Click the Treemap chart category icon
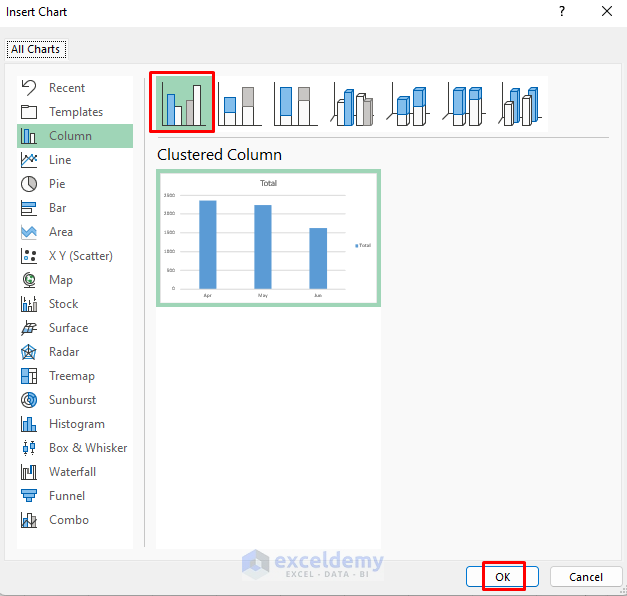The image size is (627, 596). (29, 376)
